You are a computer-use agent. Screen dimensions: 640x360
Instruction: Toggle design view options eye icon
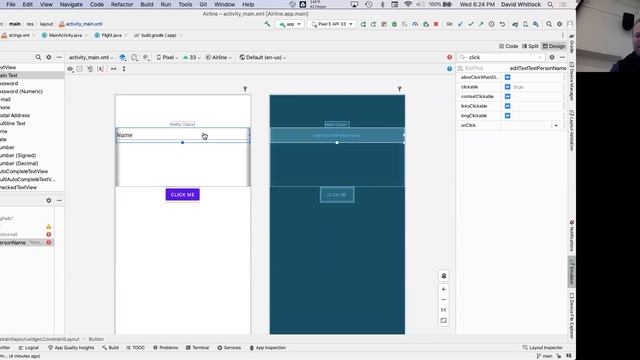point(70,69)
